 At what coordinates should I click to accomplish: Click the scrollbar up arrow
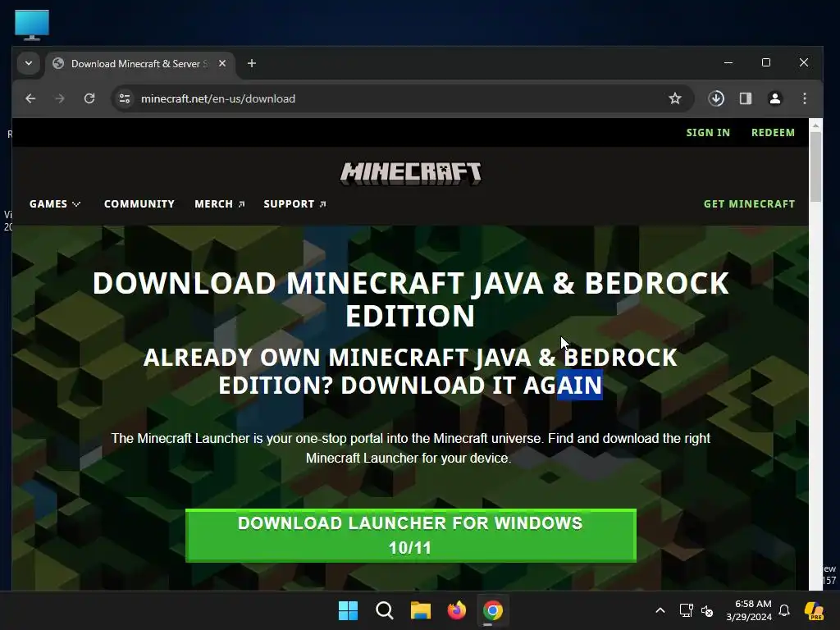coord(815,126)
